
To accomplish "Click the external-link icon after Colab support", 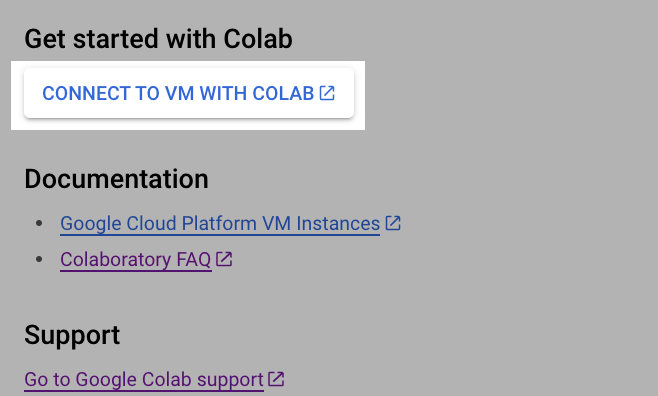I will coord(276,379).
